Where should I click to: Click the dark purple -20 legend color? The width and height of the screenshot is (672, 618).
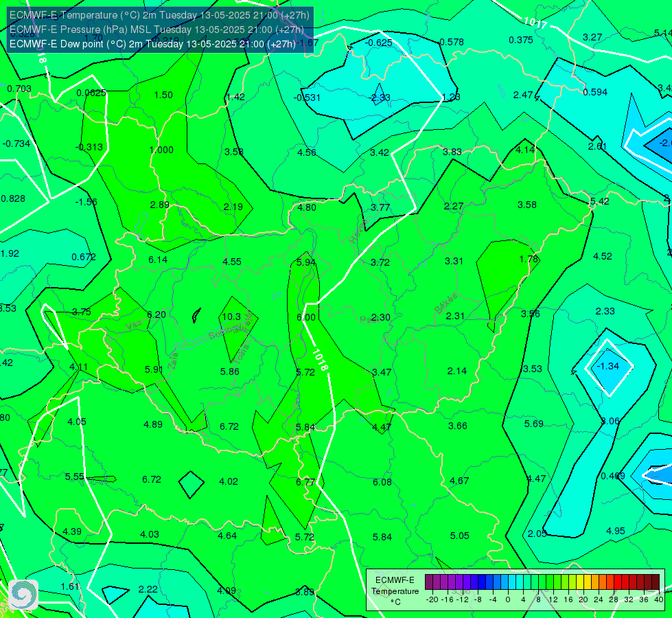click(x=428, y=582)
